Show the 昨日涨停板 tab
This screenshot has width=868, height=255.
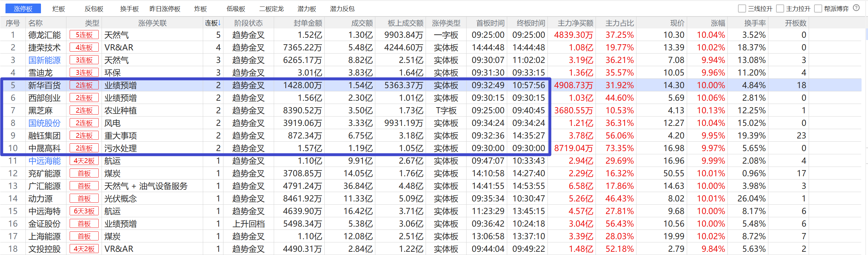(165, 9)
